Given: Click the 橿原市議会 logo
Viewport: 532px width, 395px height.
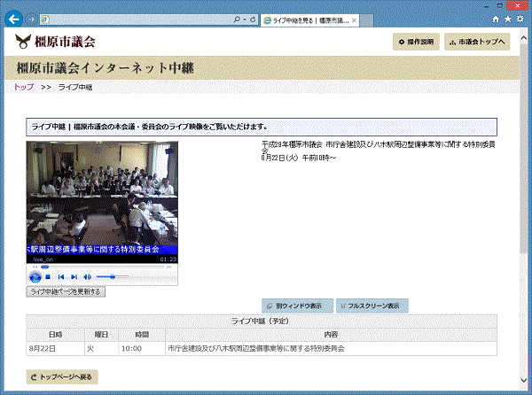Looking at the screenshot, I should [55, 42].
